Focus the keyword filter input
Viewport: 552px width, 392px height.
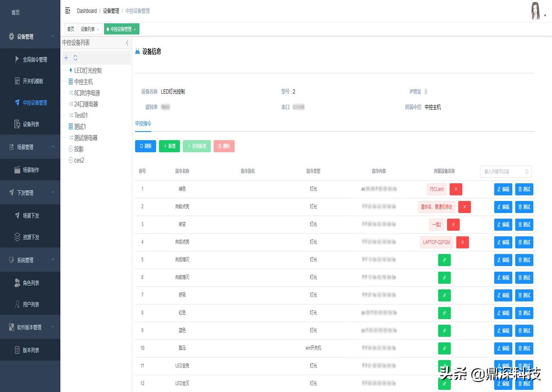[x=505, y=171]
